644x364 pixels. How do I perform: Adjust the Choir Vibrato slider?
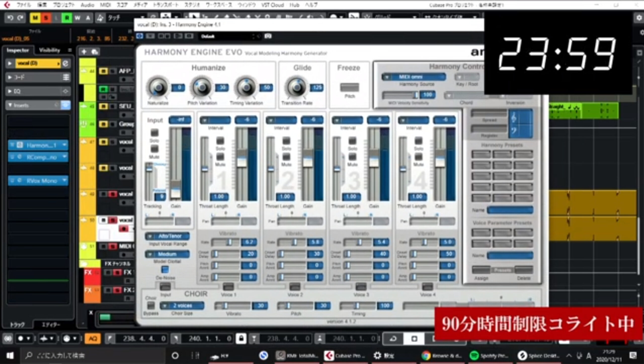click(x=232, y=306)
